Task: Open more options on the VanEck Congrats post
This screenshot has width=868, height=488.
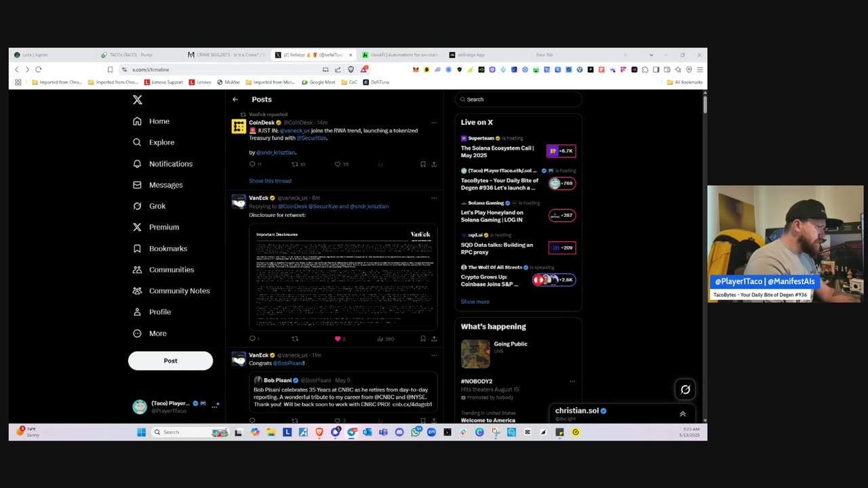Action: coord(434,355)
